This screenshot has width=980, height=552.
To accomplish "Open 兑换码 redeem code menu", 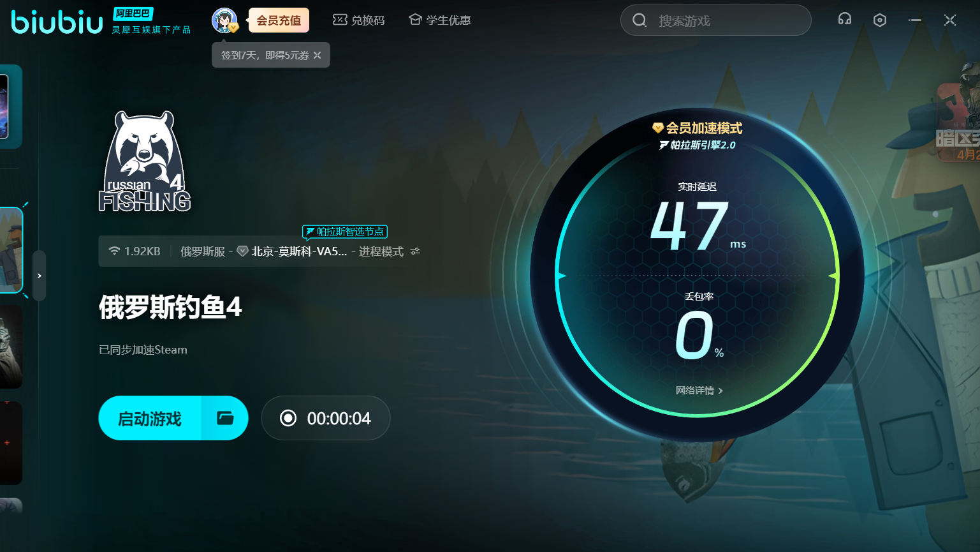I will tap(359, 20).
